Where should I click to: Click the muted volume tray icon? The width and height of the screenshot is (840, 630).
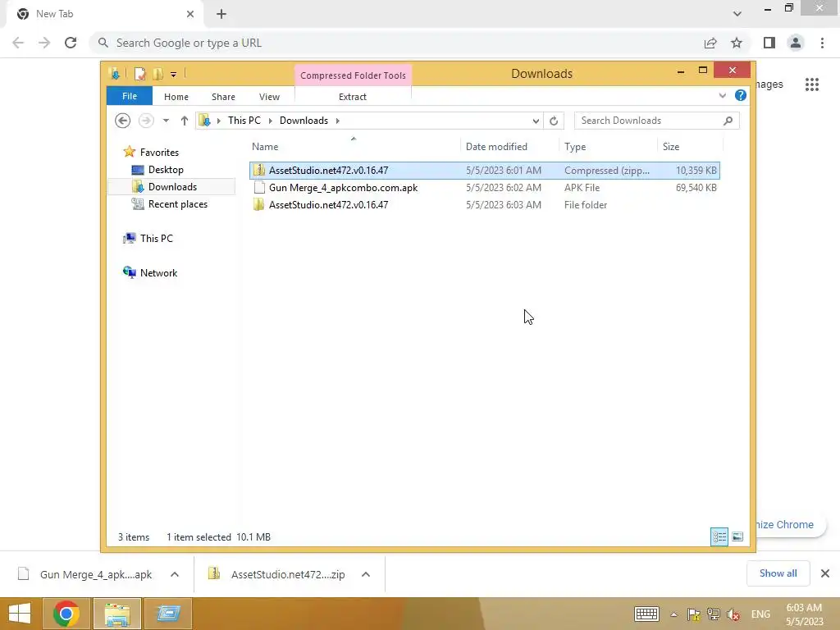pyautogui.click(x=733, y=614)
